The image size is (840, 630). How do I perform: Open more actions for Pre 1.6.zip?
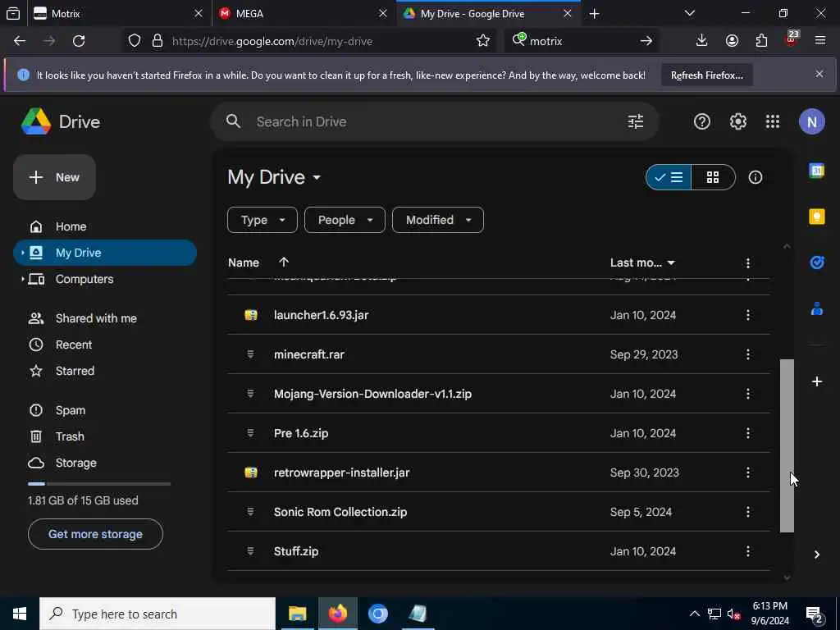(748, 433)
